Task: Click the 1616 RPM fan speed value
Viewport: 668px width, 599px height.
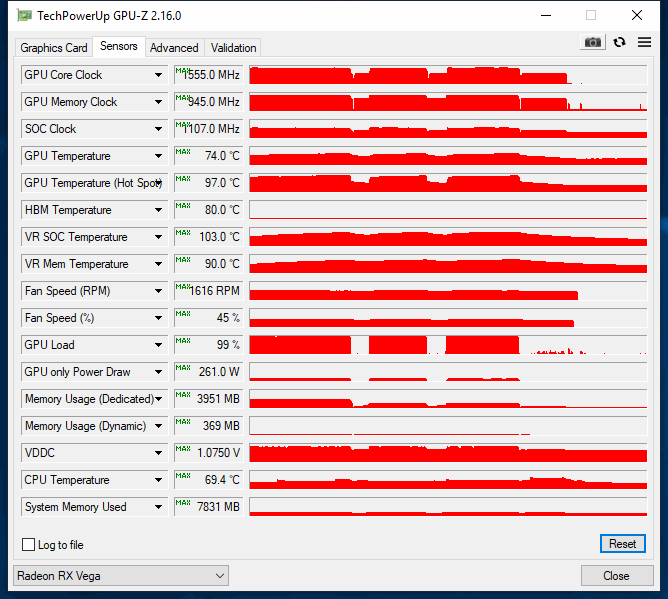Action: 208,291
